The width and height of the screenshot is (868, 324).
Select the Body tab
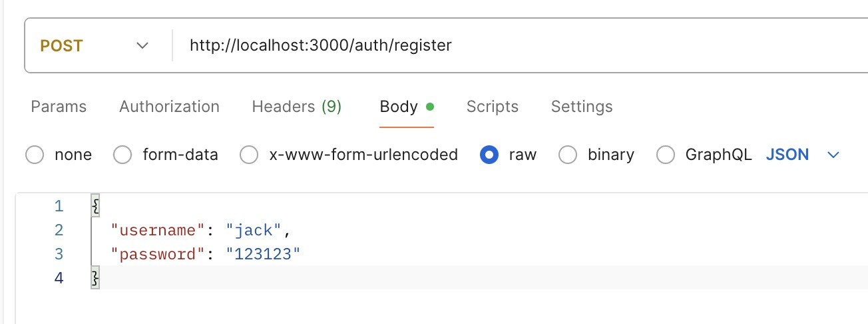[x=399, y=107]
